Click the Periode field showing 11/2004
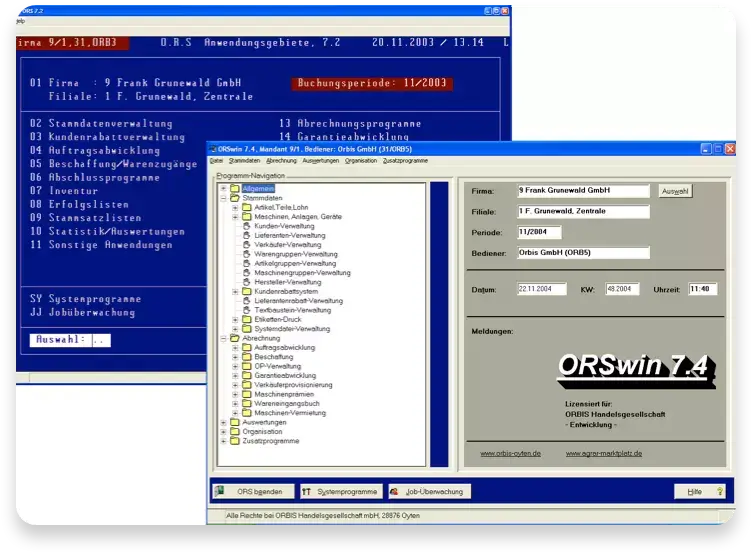The height and width of the screenshot is (554, 752). [539, 232]
